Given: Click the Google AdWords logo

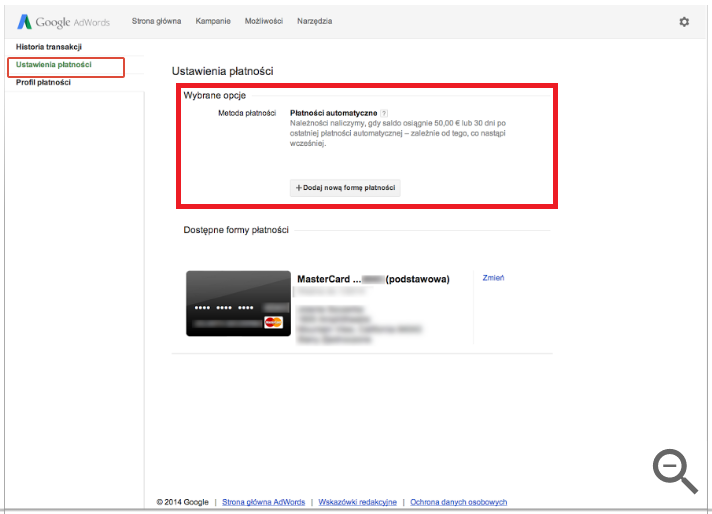Looking at the screenshot, I should pyautogui.click(x=64, y=22).
